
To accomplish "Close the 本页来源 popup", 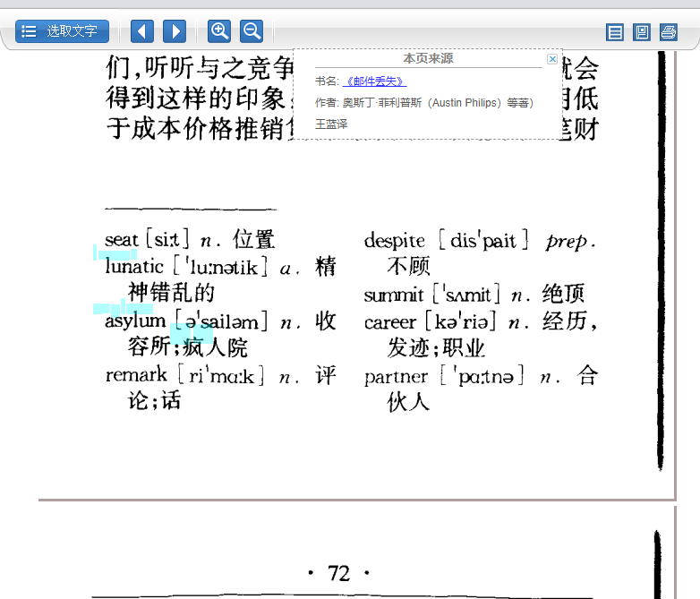I will point(552,59).
